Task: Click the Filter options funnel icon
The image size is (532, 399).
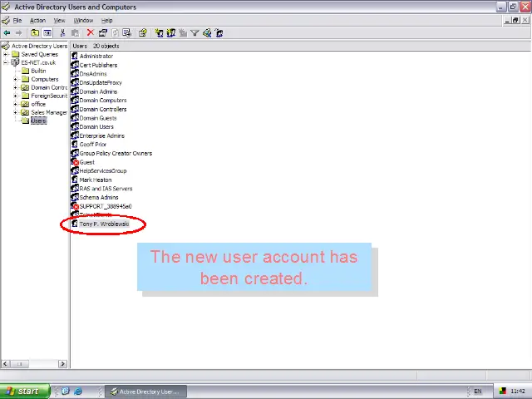Action: (x=195, y=33)
